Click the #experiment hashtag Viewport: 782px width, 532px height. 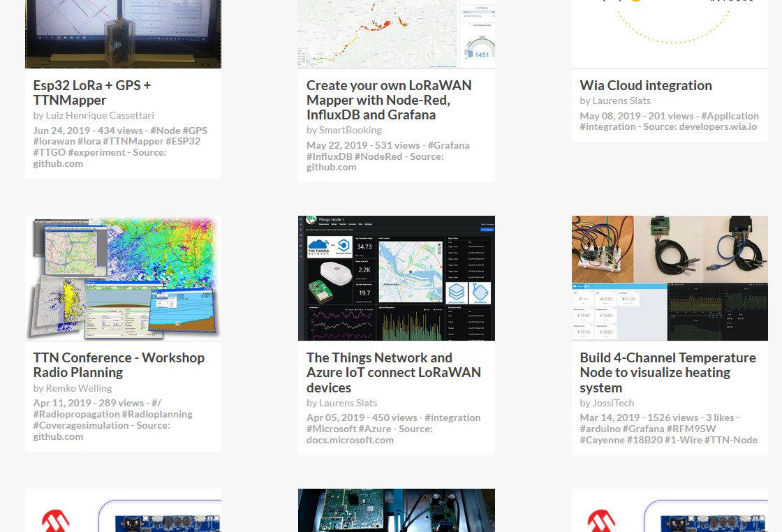tap(97, 152)
